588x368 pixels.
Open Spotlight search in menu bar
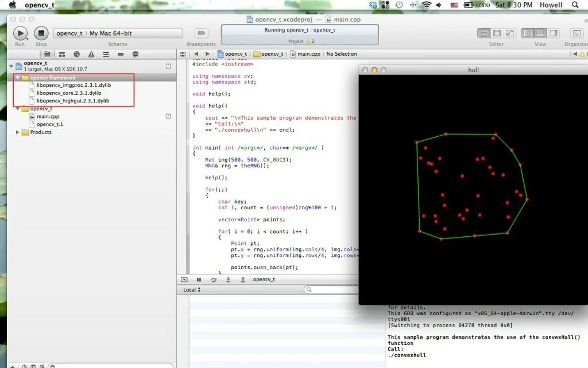coord(575,5)
